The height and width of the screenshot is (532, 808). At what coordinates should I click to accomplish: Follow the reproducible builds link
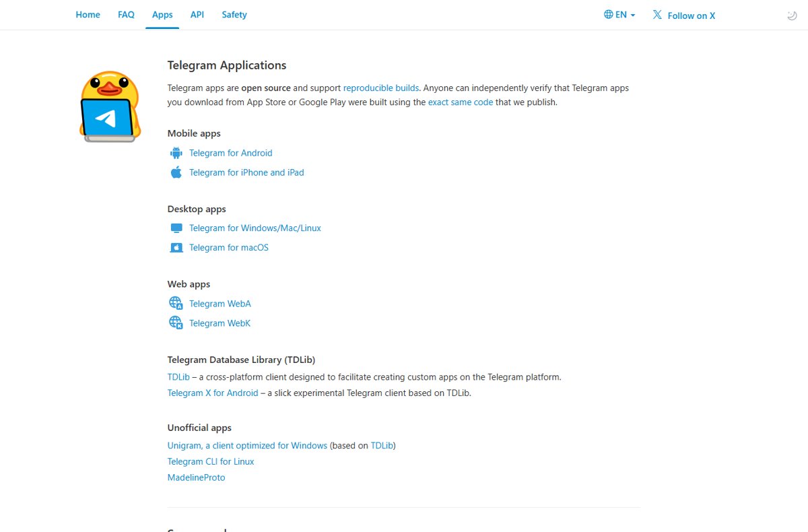[x=381, y=88]
